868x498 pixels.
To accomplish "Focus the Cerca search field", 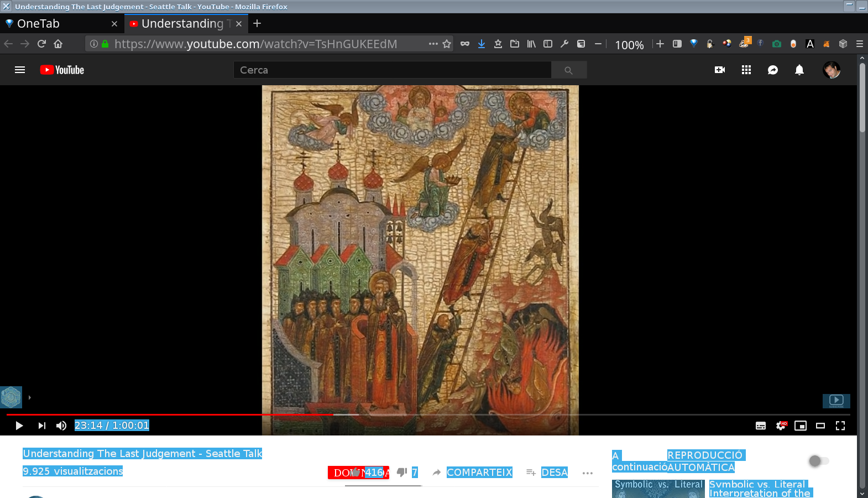I will [393, 70].
